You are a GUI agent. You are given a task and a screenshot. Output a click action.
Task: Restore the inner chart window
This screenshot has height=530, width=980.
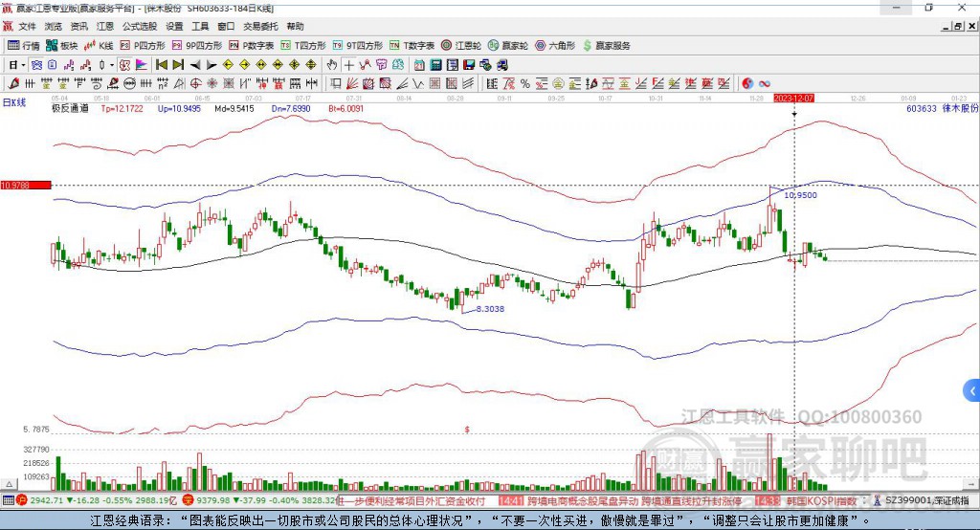[x=959, y=26]
